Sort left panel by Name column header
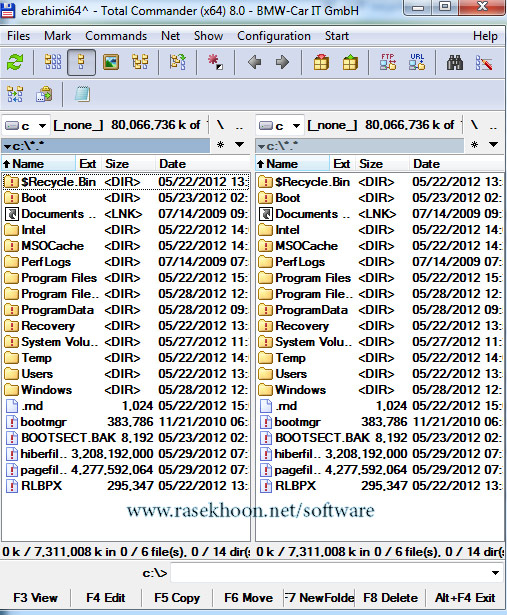This screenshot has height=615, width=507. point(38,164)
